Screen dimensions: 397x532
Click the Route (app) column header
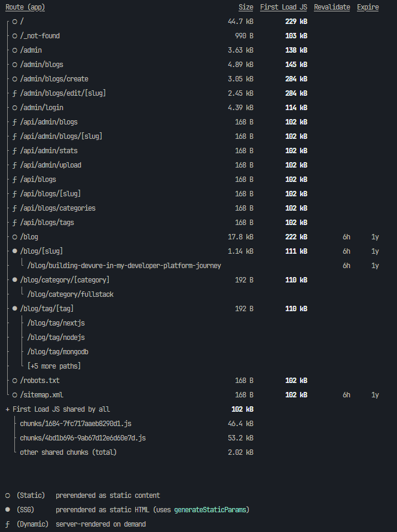(x=25, y=7)
